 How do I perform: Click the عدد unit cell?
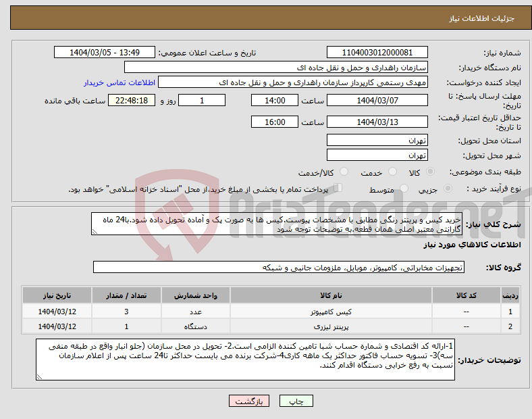(x=196, y=312)
